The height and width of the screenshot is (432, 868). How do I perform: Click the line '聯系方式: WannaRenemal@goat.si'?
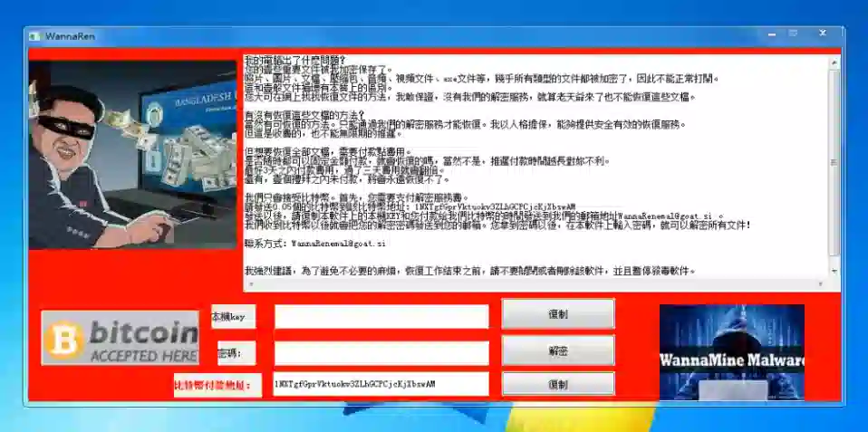[315, 244]
